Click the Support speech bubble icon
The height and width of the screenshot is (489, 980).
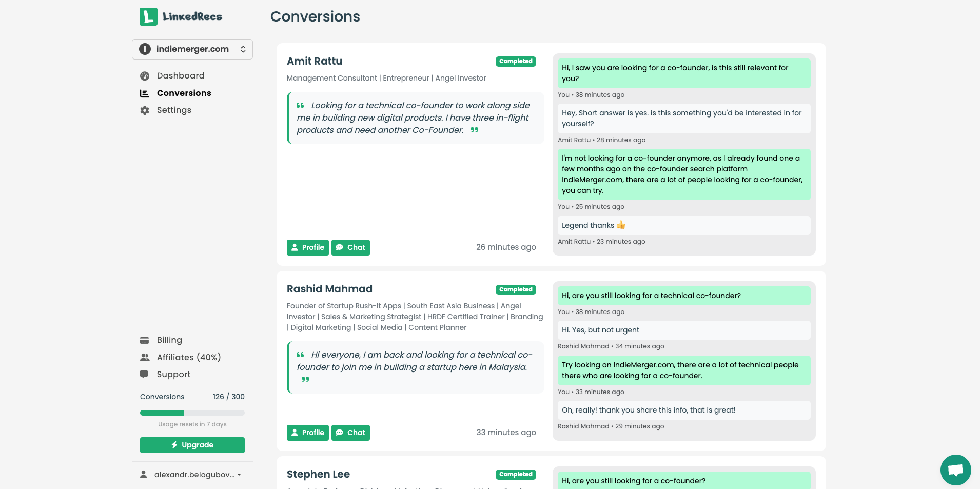click(x=145, y=375)
